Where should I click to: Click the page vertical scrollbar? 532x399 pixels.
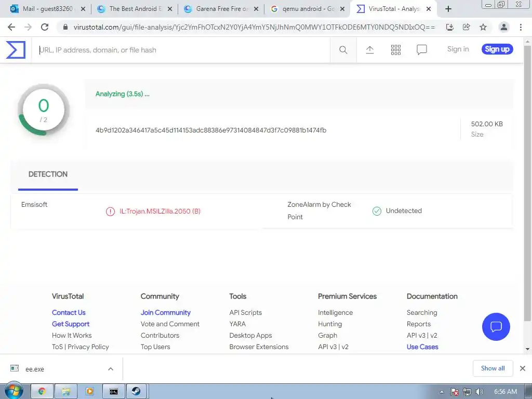(527, 183)
